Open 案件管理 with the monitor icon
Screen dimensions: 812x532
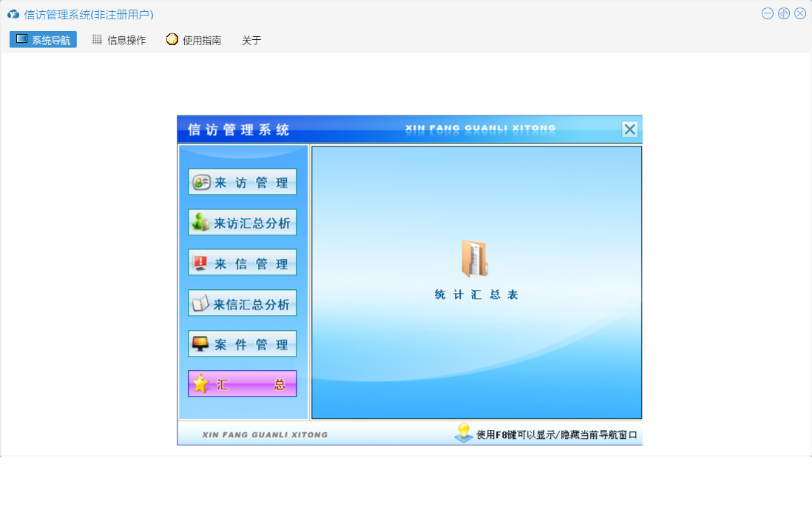243,343
